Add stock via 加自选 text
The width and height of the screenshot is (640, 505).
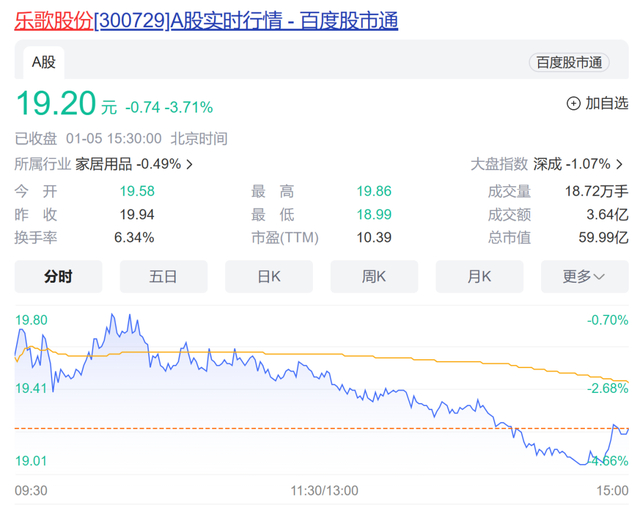pos(607,103)
